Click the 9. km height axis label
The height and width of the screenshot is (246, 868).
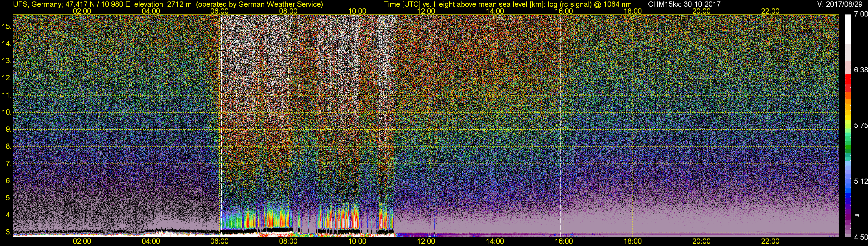(x=8, y=129)
